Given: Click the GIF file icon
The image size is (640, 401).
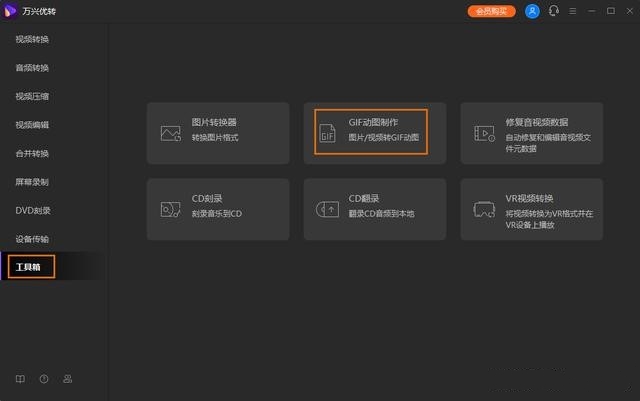Looking at the screenshot, I should [327, 133].
